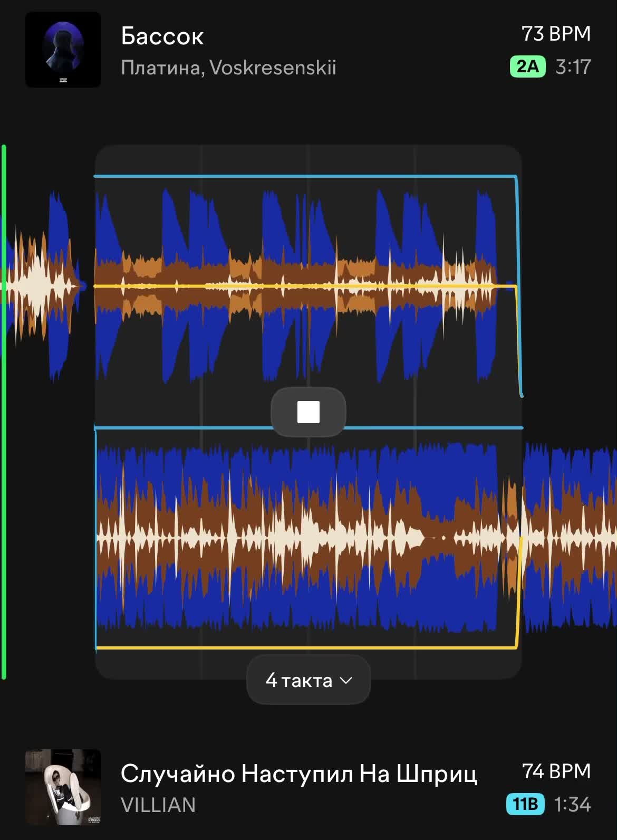This screenshot has height=840, width=617.
Task: Click the upper track yellow EQ line
Action: (305, 286)
